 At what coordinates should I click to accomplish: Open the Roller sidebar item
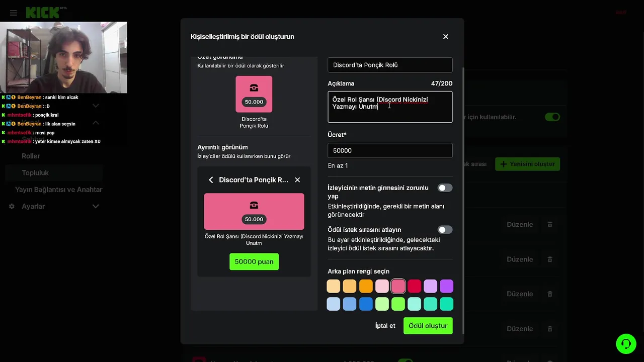[x=31, y=156]
